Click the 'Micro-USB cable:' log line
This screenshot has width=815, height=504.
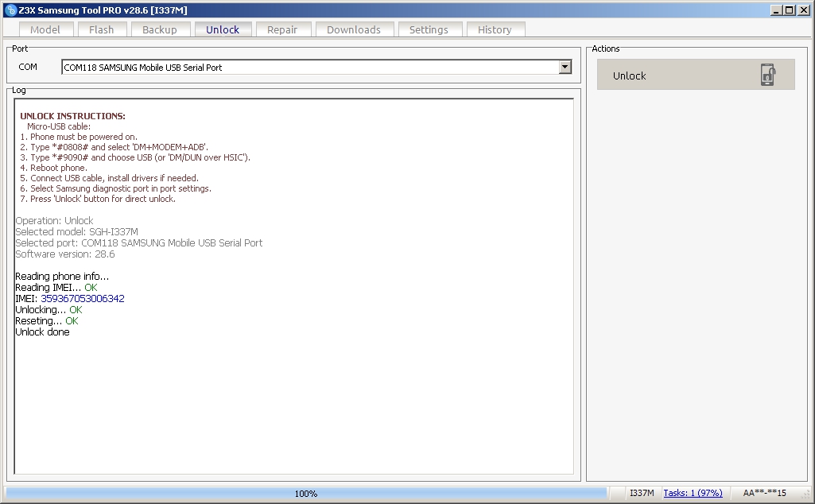click(x=59, y=126)
